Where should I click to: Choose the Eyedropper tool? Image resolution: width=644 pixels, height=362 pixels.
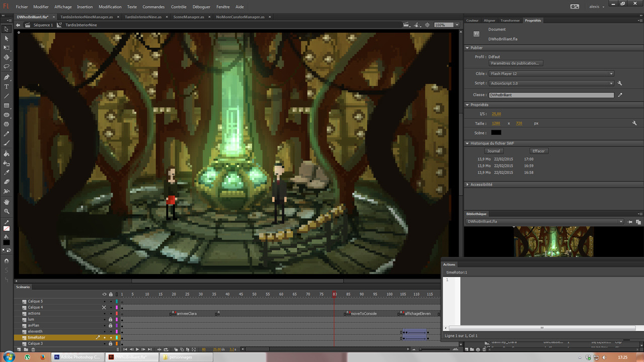coord(7,172)
